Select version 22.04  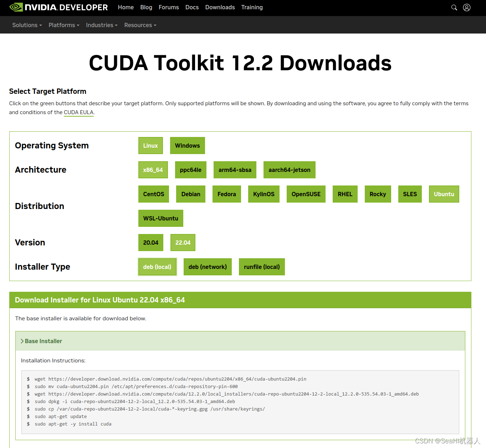(x=183, y=243)
